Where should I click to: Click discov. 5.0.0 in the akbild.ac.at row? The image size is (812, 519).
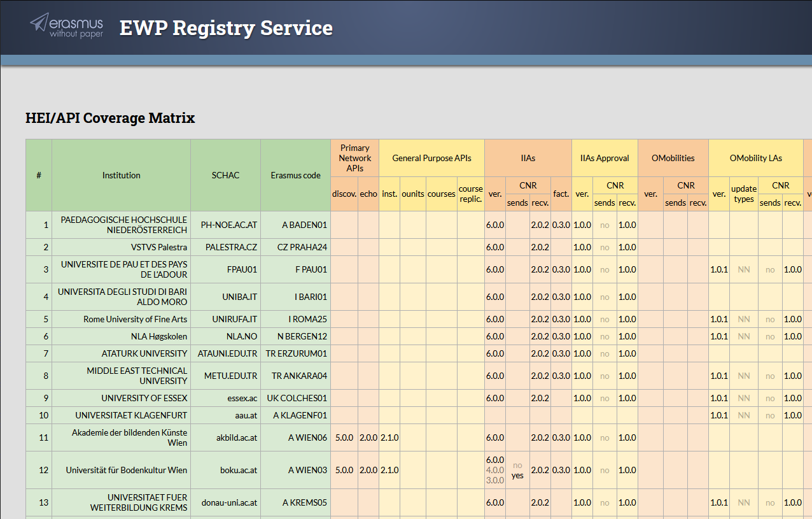click(344, 437)
